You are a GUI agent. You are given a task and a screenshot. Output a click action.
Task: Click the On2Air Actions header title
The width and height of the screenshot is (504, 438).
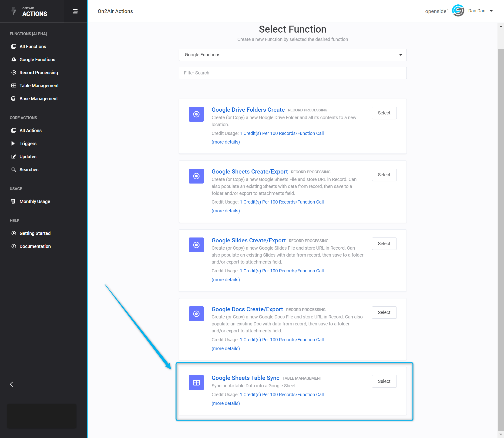pyautogui.click(x=115, y=11)
